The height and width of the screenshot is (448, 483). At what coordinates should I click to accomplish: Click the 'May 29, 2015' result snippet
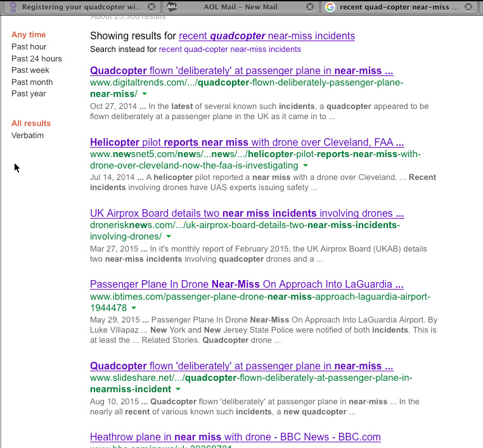[x=264, y=330]
